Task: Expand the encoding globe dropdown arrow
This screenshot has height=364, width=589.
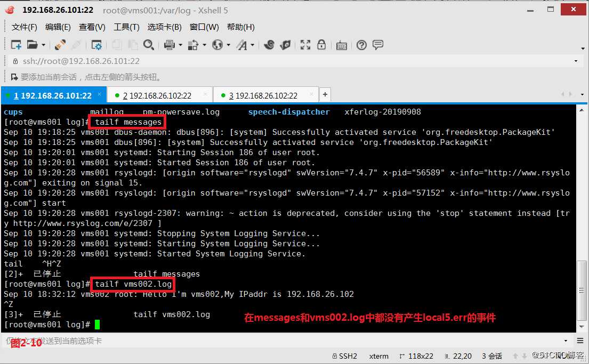Action: click(x=228, y=45)
